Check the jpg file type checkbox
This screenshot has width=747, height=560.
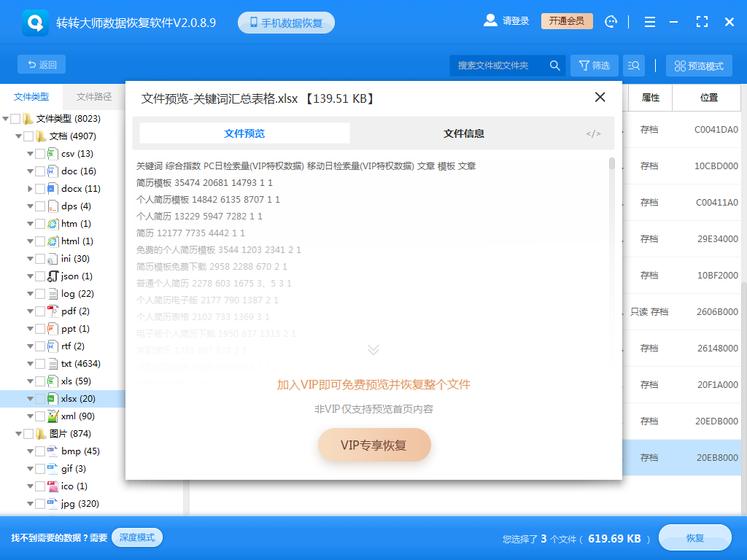(x=40, y=503)
